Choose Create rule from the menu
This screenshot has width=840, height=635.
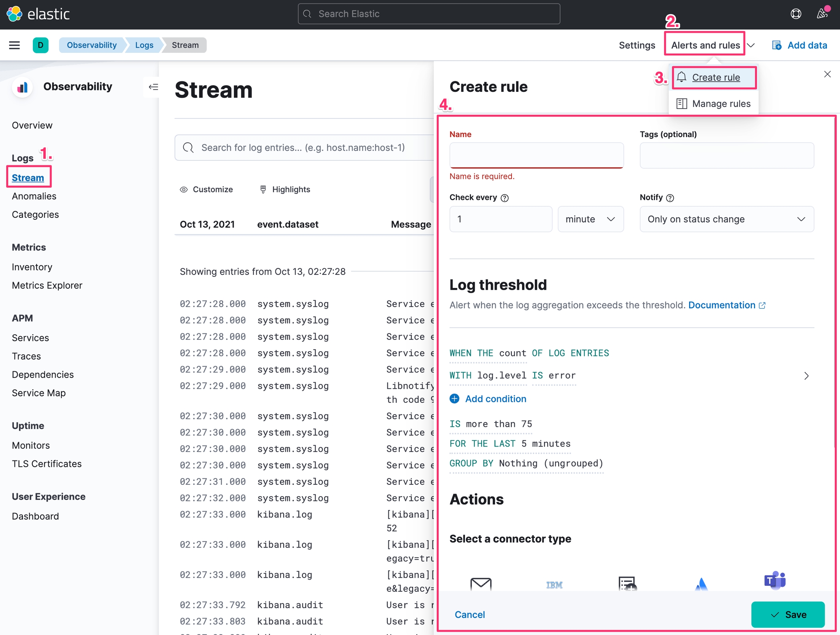[x=715, y=78]
